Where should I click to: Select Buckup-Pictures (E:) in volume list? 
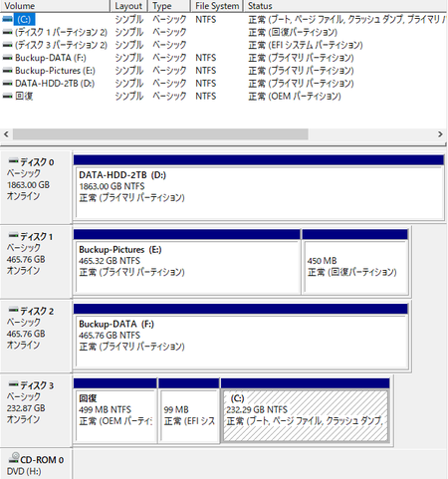[55, 71]
